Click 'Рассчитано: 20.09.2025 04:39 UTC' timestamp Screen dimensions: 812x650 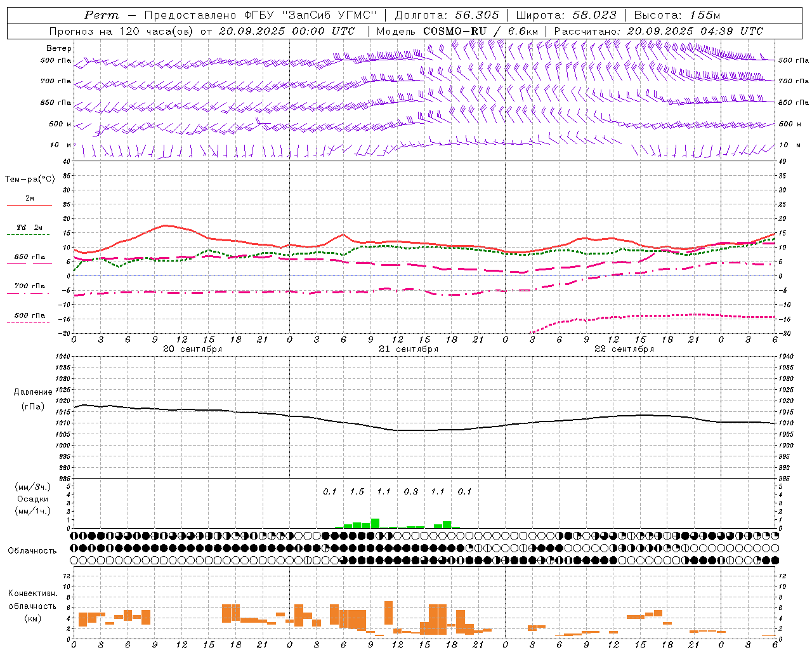click(x=658, y=31)
